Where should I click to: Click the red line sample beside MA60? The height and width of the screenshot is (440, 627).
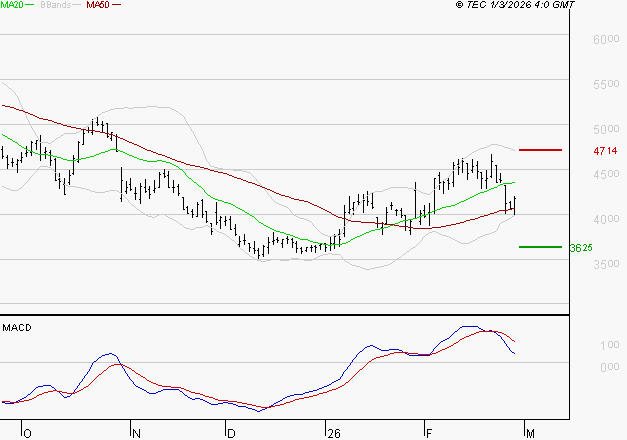pos(117,6)
